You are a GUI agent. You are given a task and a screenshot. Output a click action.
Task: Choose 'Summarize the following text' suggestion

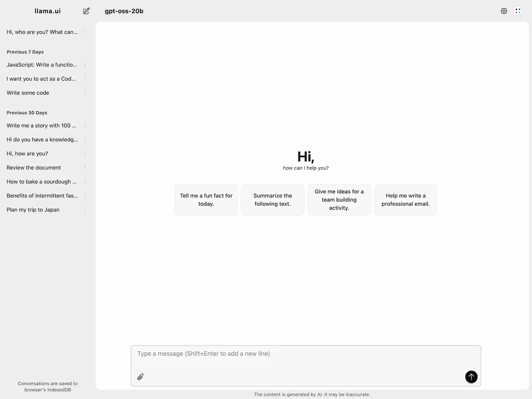click(x=273, y=199)
